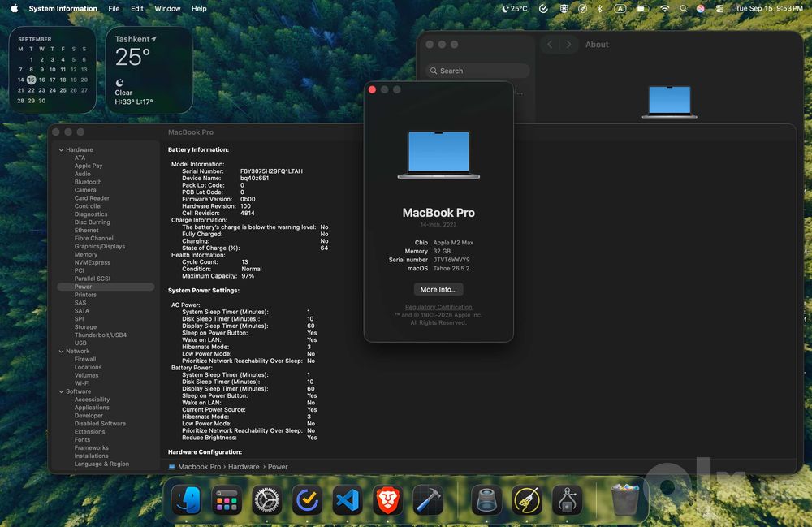Select Thunderbolt/USB4 in the sidebar
812x527 pixels.
(101, 335)
